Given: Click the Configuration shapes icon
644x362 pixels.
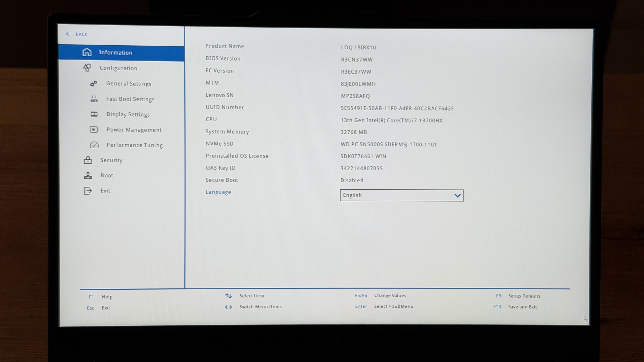Looking at the screenshot, I should click(x=87, y=68).
